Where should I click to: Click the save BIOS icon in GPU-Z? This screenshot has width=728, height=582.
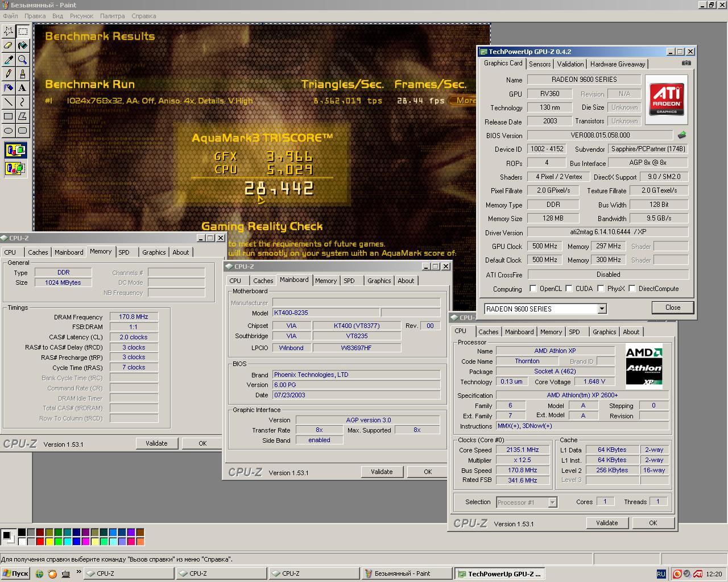tap(682, 135)
